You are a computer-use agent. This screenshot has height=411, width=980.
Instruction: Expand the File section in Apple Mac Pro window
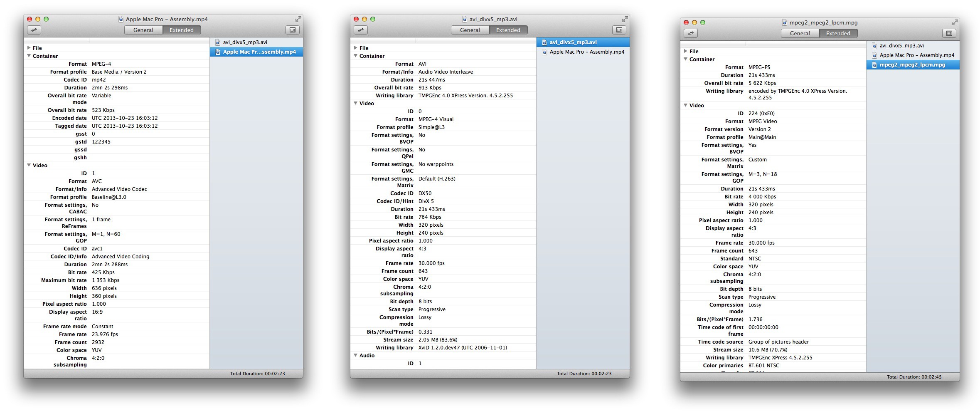pyautogui.click(x=29, y=48)
